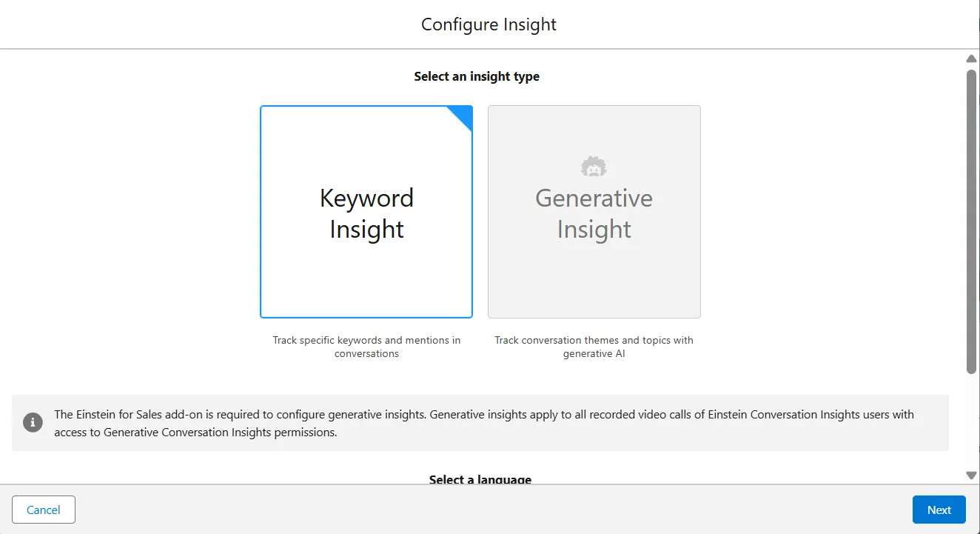Click the "Track specific keywords and mentions" description
Viewport: 980px width, 534px height.
click(x=366, y=347)
